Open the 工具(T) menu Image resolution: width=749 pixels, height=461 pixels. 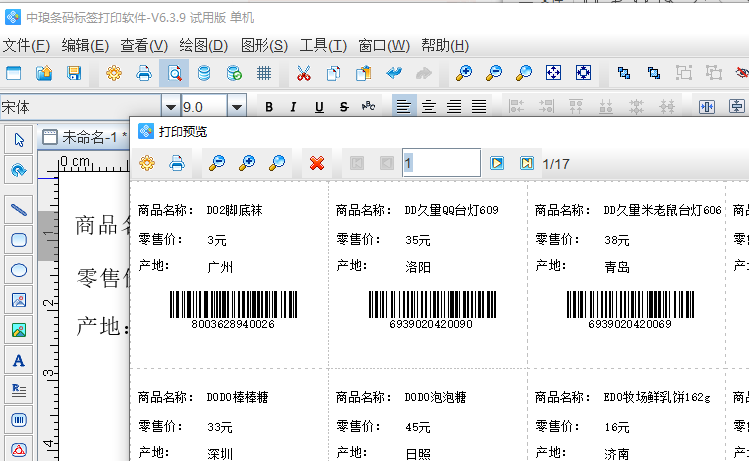(x=323, y=45)
